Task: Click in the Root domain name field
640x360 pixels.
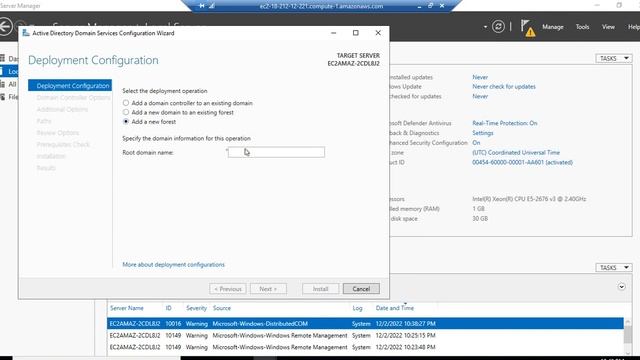Action: 276,152
